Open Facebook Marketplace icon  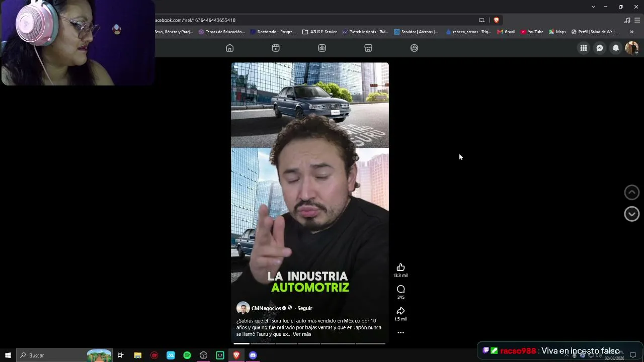368,48
